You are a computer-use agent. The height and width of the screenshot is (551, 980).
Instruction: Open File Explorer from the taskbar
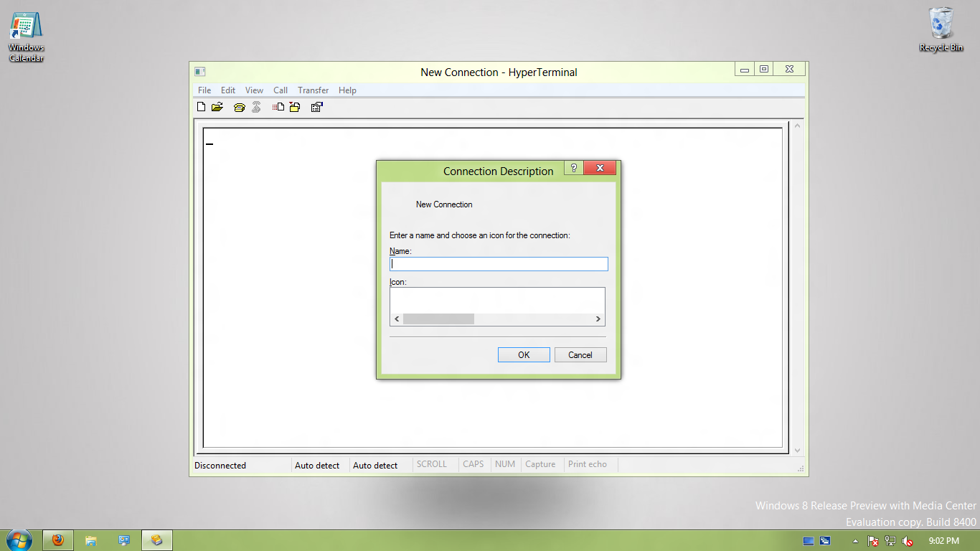[x=91, y=540]
